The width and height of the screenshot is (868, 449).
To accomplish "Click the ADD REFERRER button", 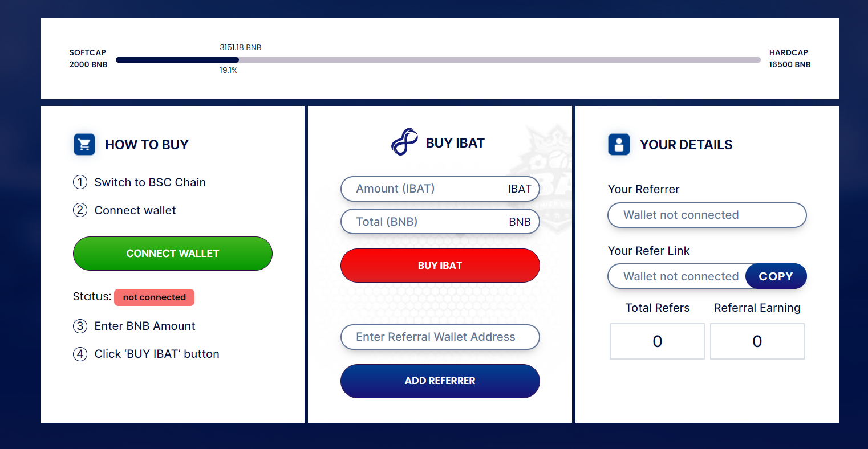I will pyautogui.click(x=440, y=381).
